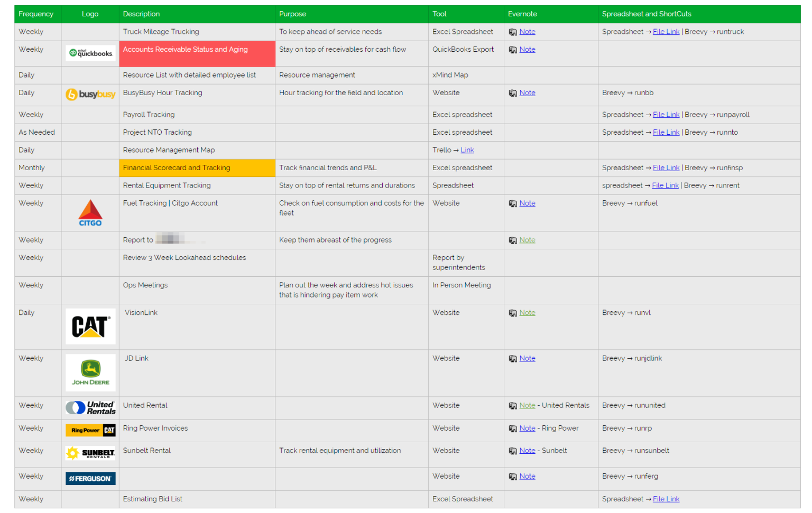Screen dimensions: 812x513
Task: Click the Ferguson logo
Action: (90, 479)
